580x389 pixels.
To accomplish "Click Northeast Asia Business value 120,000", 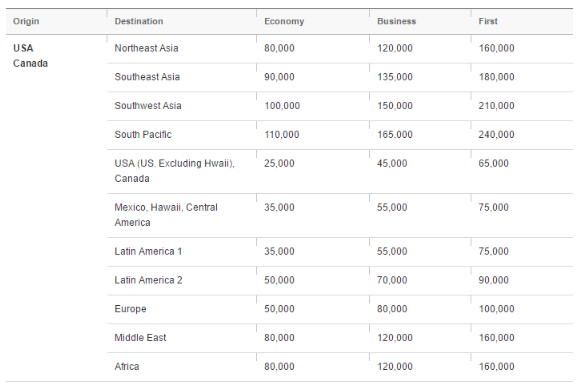I will [395, 48].
